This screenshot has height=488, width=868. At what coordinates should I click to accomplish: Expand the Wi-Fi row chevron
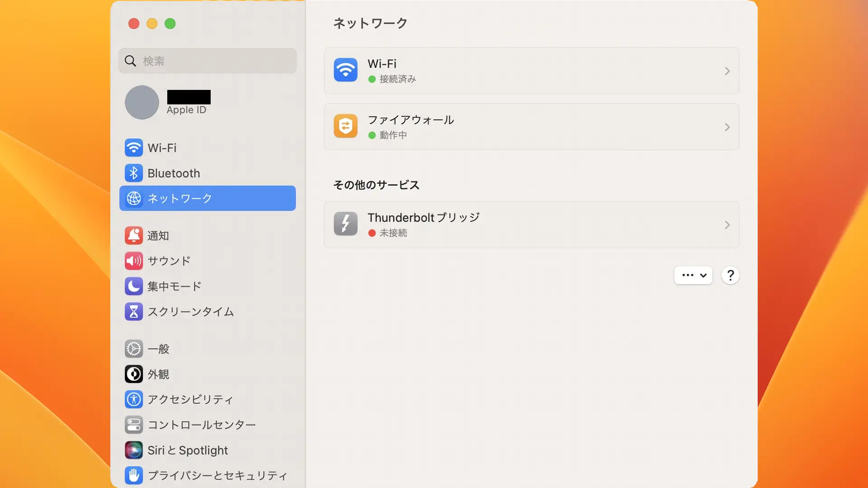pyautogui.click(x=727, y=71)
